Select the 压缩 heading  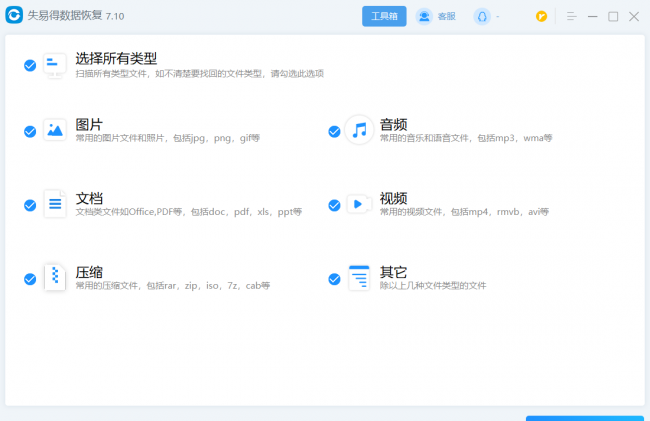pos(89,272)
